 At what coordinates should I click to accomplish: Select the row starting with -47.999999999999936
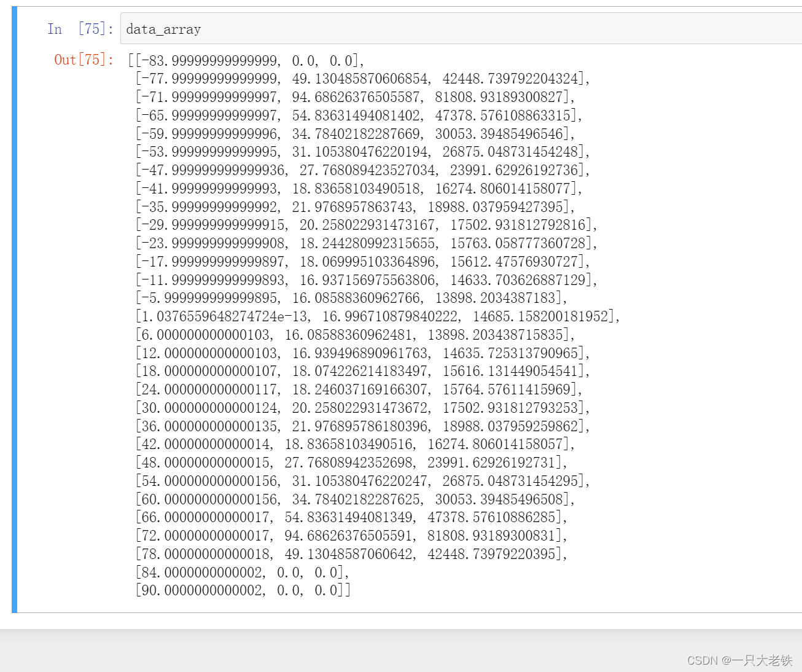pos(363,170)
